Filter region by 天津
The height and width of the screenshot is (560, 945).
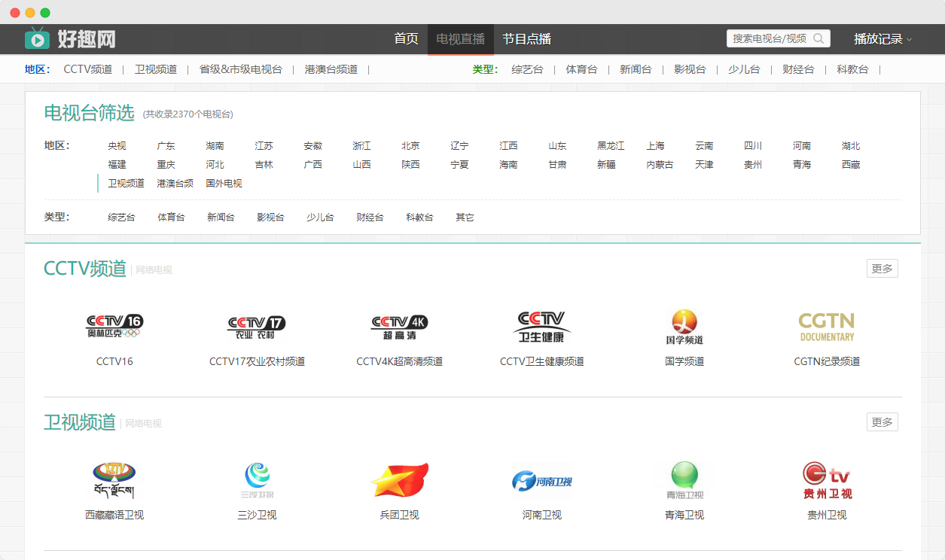(x=704, y=165)
